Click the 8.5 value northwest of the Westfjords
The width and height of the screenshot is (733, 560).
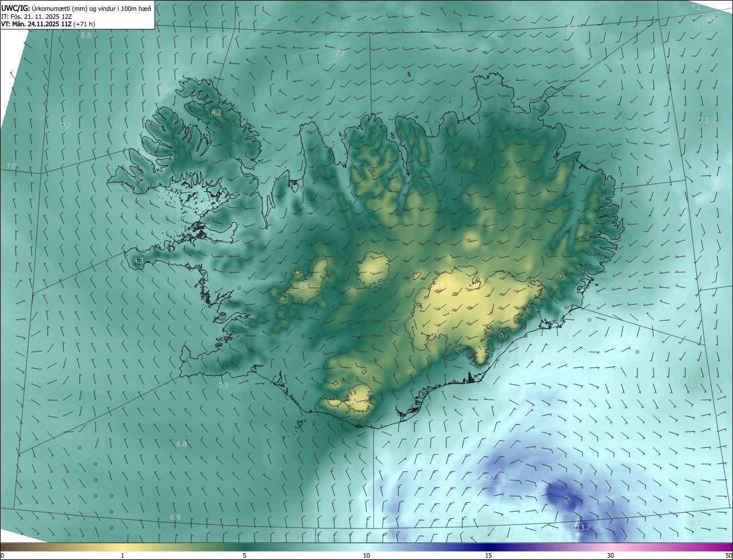165,89
